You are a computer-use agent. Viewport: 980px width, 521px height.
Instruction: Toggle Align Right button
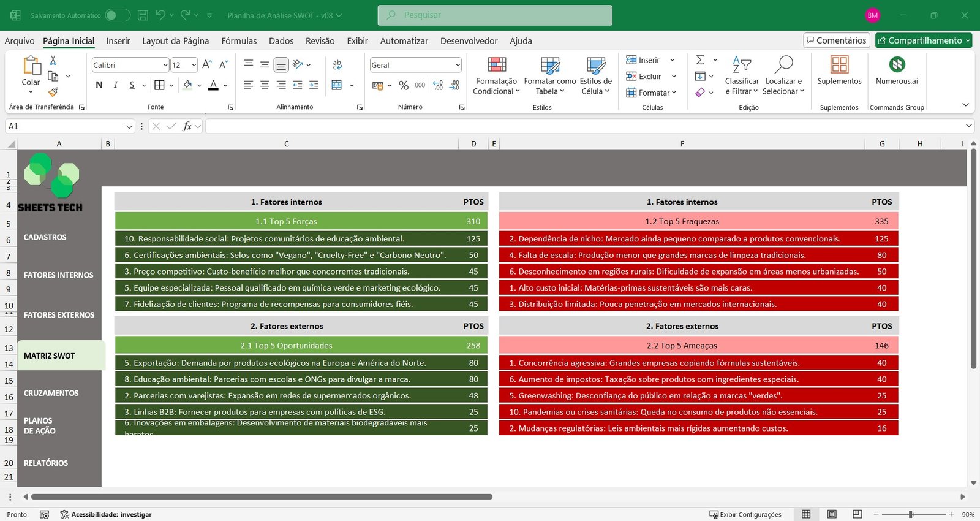click(281, 85)
